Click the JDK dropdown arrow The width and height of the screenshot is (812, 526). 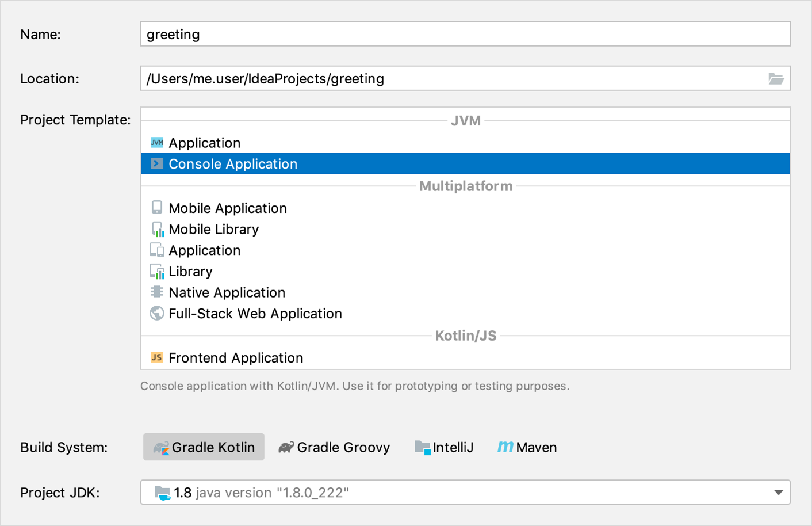[x=779, y=493]
